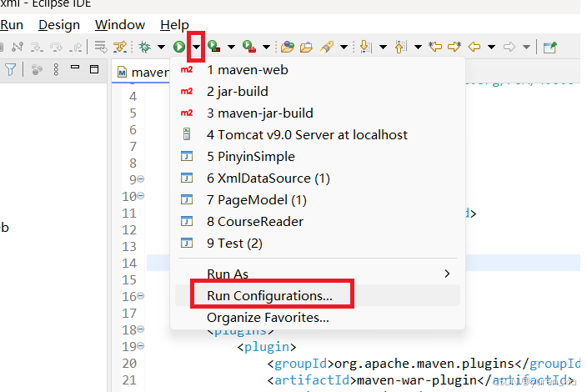Collapse the code fold at line 19

click(140, 345)
